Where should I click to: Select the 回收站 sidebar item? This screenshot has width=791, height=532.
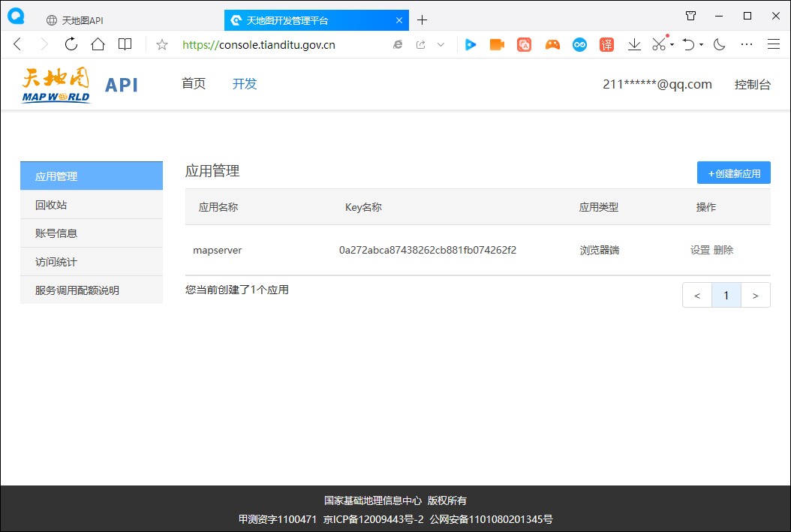tap(50, 204)
